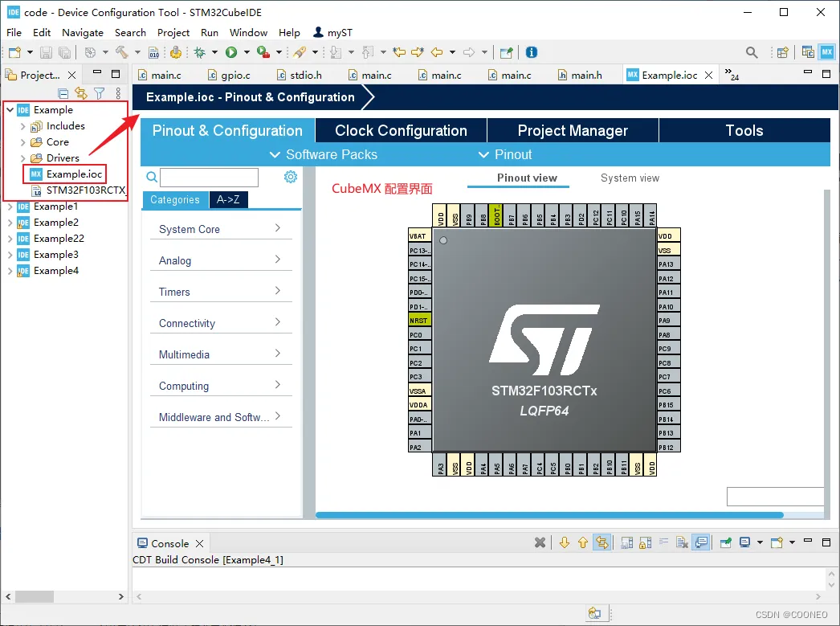Switch to System view

[630, 178]
